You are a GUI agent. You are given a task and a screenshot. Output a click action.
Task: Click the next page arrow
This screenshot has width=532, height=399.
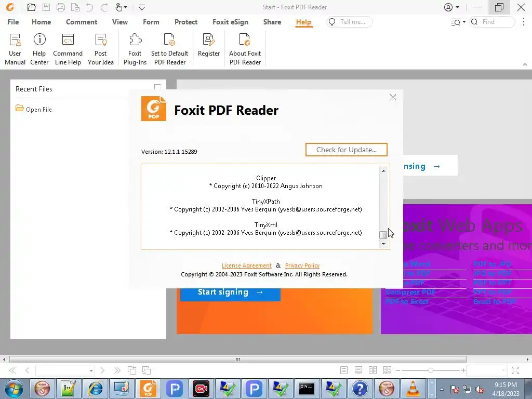click(x=102, y=370)
